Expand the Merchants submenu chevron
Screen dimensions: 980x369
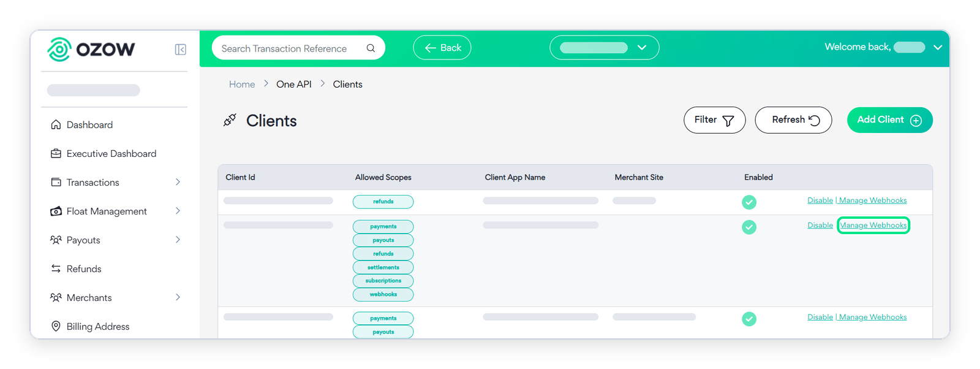coord(178,297)
